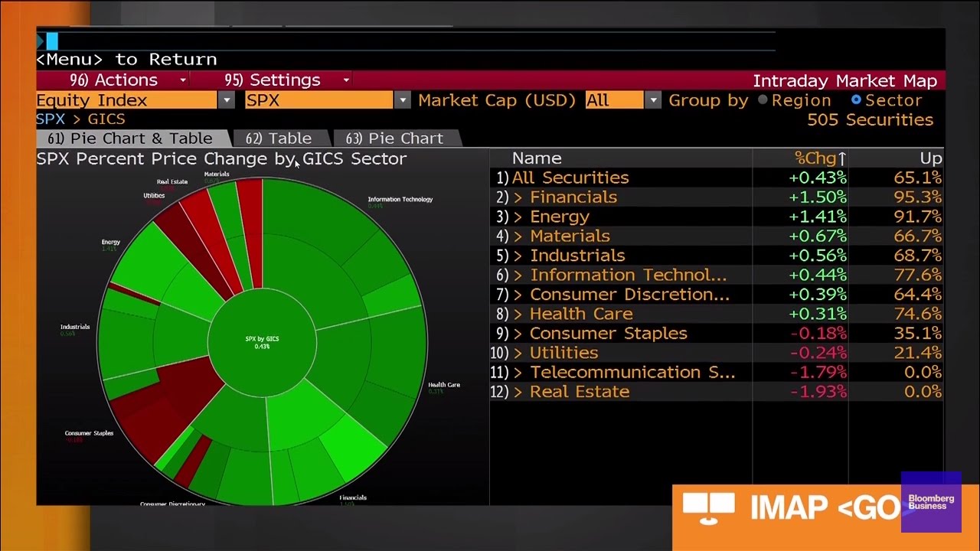
Task: Click the Financials pie chart label
Action: coord(353,497)
